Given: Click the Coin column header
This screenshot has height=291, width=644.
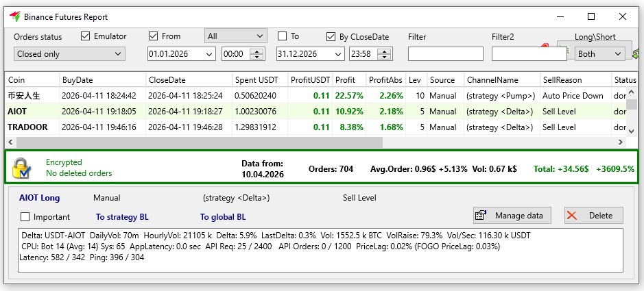Looking at the screenshot, I should [x=31, y=80].
